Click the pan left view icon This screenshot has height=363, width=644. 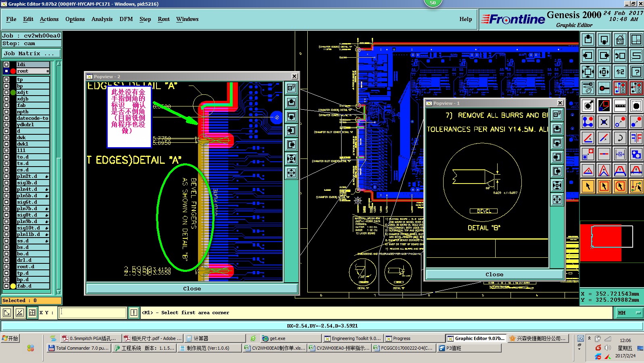pyautogui.click(x=588, y=56)
